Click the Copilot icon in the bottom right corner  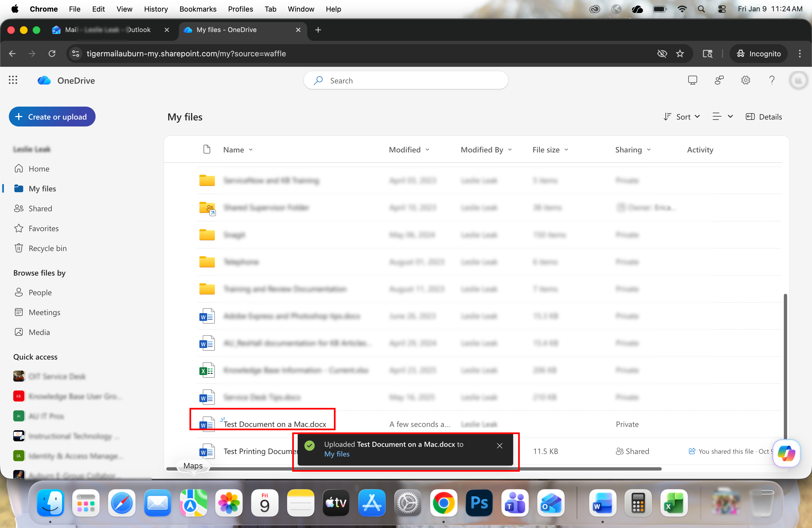point(786,454)
